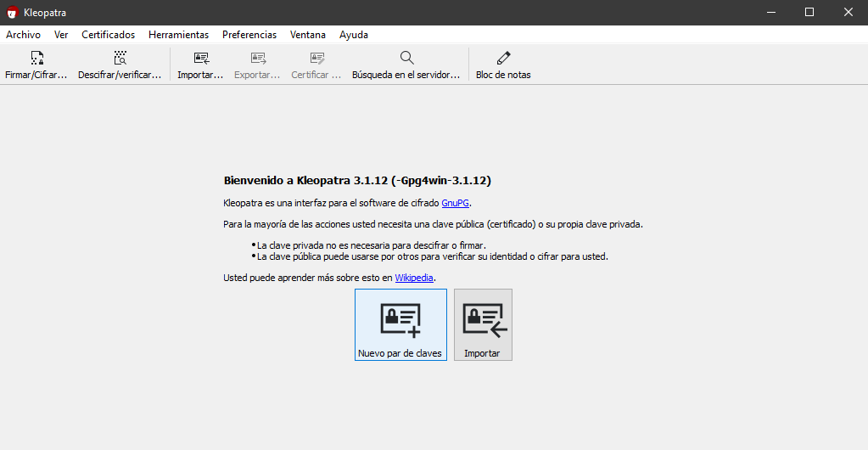
Task: Open the Ayuda menu
Action: point(354,34)
